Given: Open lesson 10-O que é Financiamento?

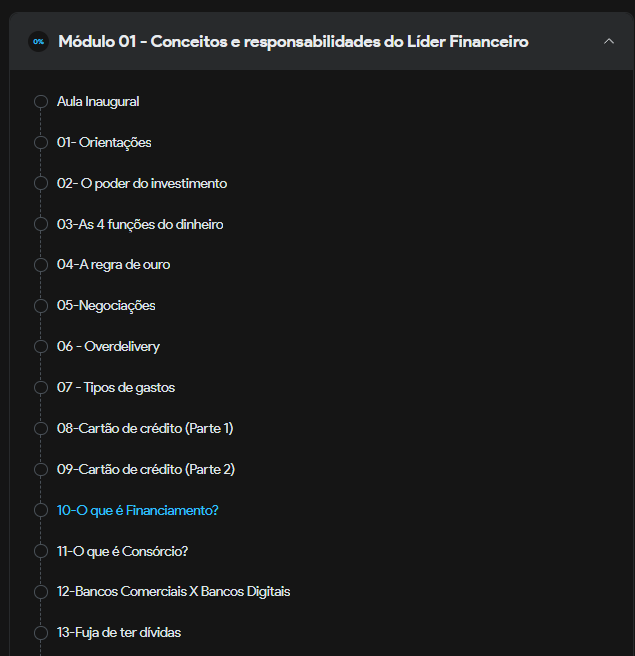Looking at the screenshot, I should pos(138,510).
